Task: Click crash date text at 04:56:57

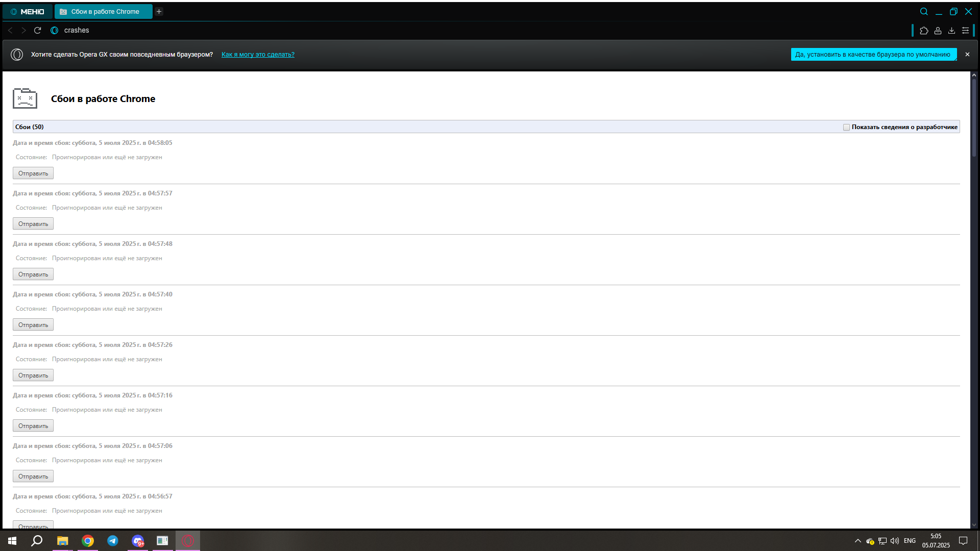Action: pos(92,496)
